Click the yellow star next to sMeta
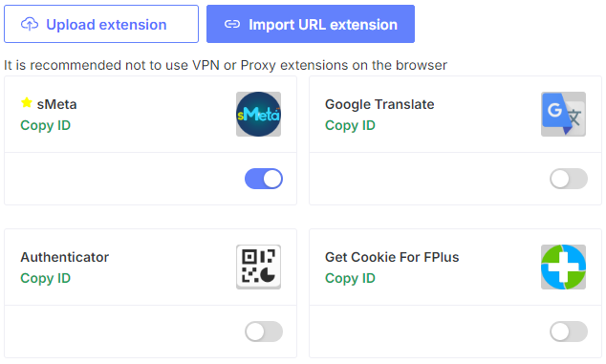 point(27,103)
